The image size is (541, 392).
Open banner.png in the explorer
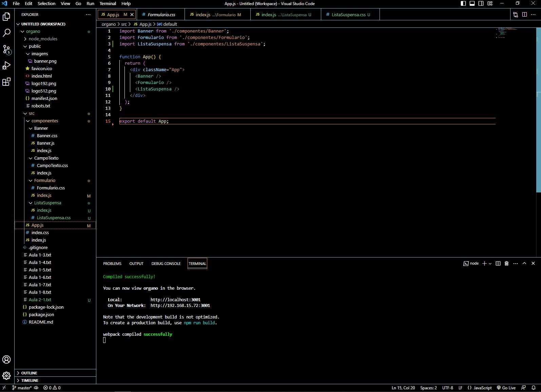[x=55, y=61]
